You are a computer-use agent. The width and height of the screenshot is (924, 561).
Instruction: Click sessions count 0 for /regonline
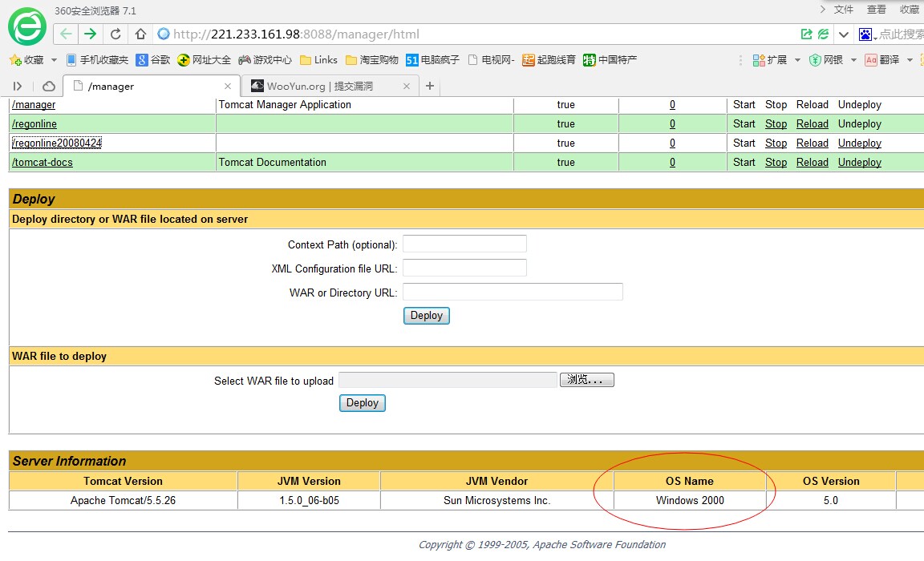(672, 124)
